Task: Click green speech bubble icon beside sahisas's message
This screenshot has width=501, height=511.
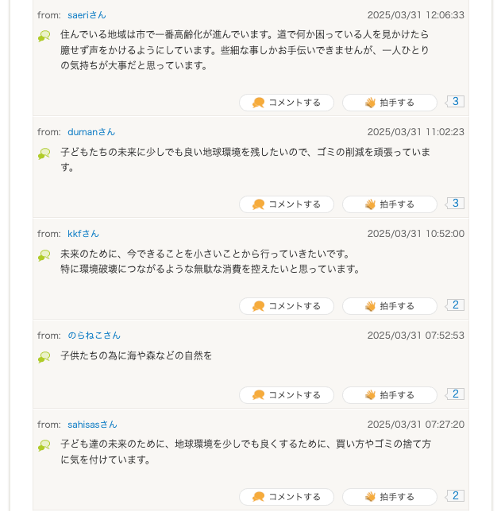Action: click(44, 446)
